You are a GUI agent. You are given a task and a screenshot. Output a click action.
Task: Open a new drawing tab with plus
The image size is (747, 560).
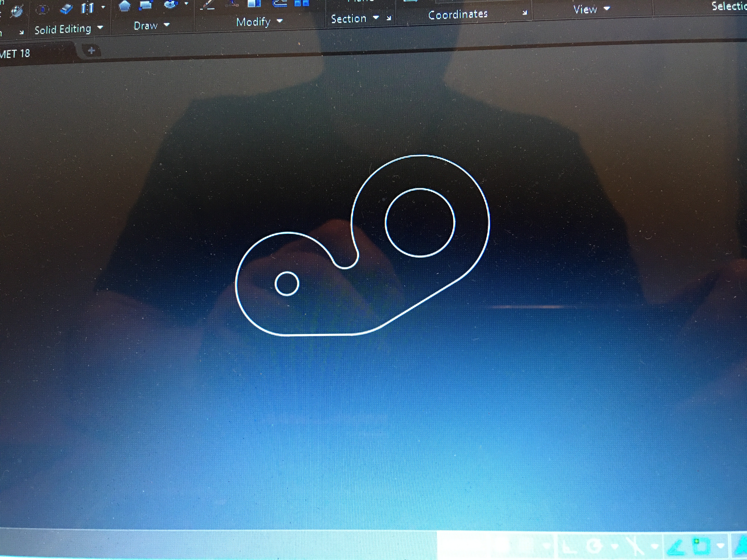(91, 51)
